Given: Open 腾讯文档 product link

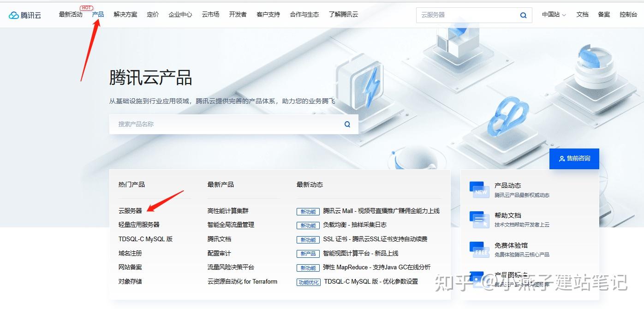Looking at the screenshot, I should coord(219,239).
